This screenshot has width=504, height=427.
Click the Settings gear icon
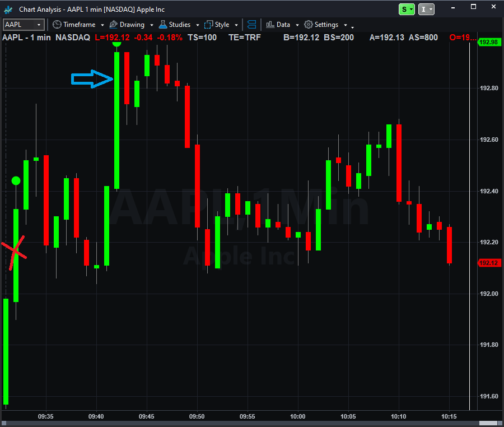(x=308, y=25)
